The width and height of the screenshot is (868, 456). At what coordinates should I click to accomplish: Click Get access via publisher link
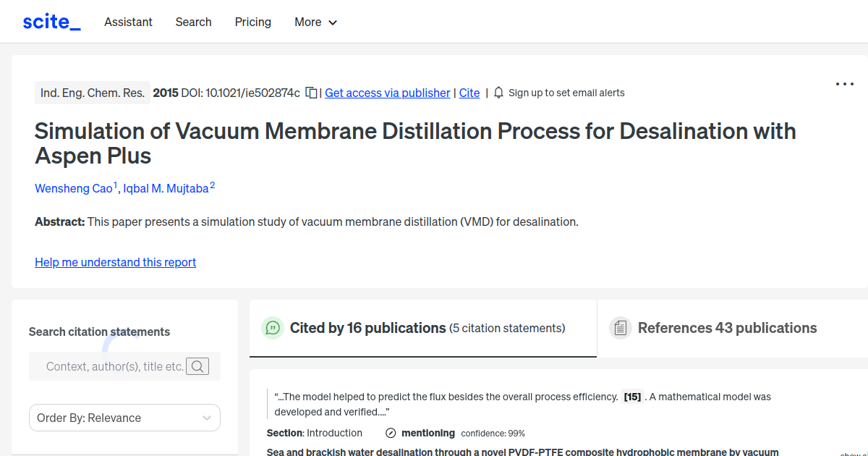(387, 93)
